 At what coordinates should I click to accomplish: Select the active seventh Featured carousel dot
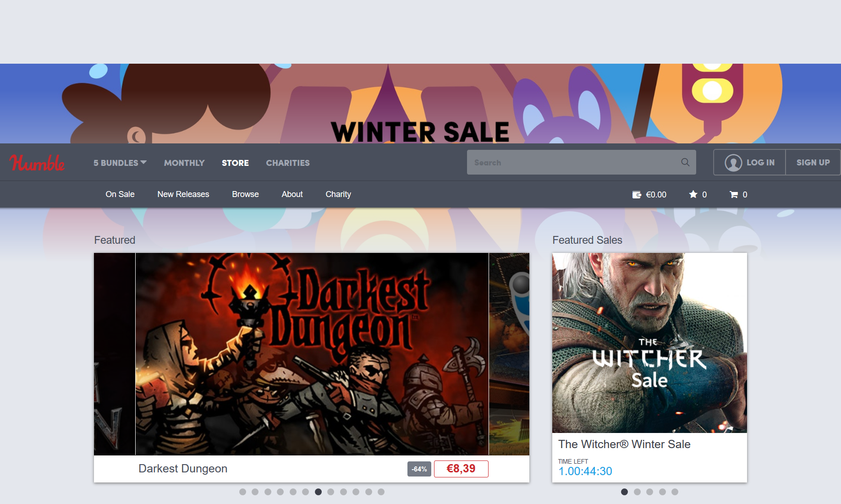coord(318,492)
